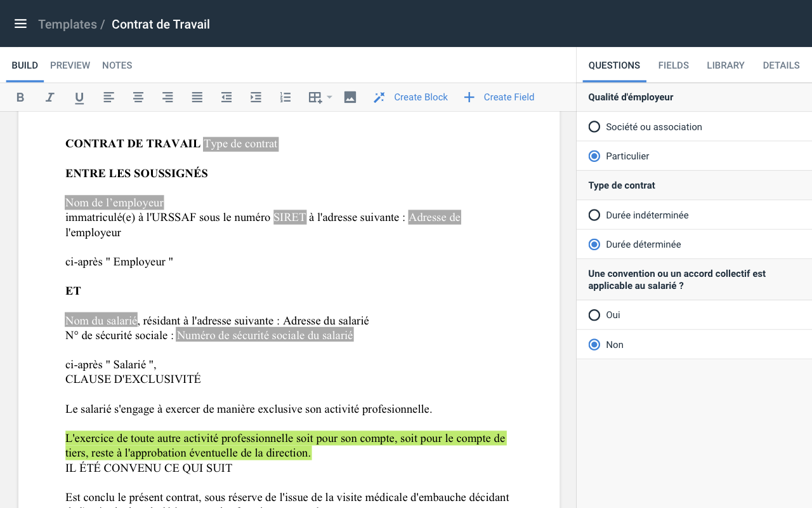Click the Nom de l'employeur field
The image size is (812, 508).
point(114,203)
